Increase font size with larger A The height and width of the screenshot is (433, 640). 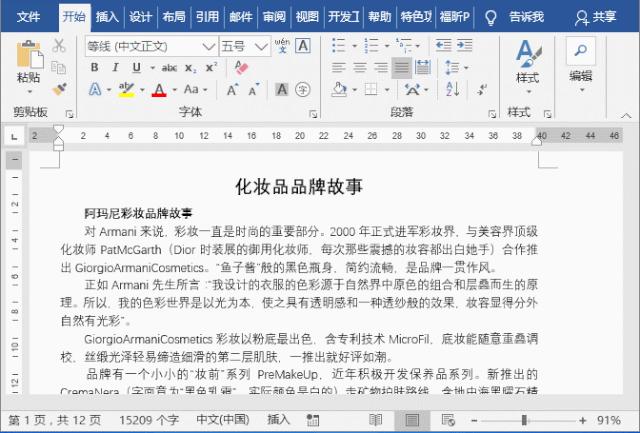pos(232,89)
